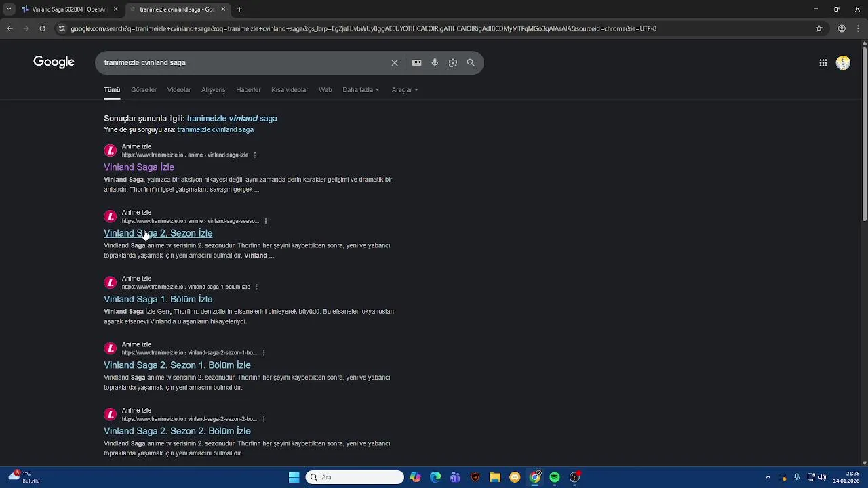Click the Windows taskbar Ara search box
The width and height of the screenshot is (868, 488).
click(355, 477)
